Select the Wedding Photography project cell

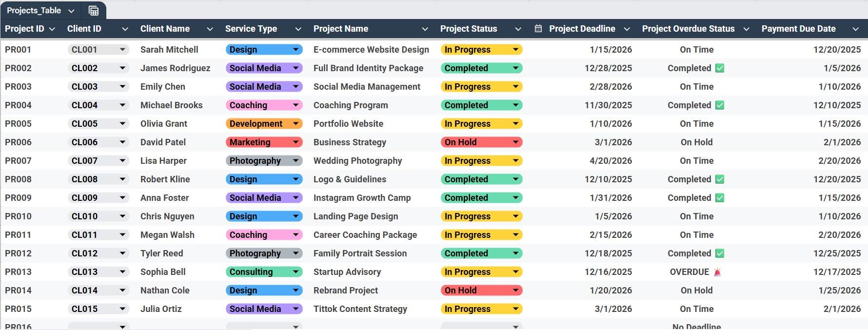point(357,161)
